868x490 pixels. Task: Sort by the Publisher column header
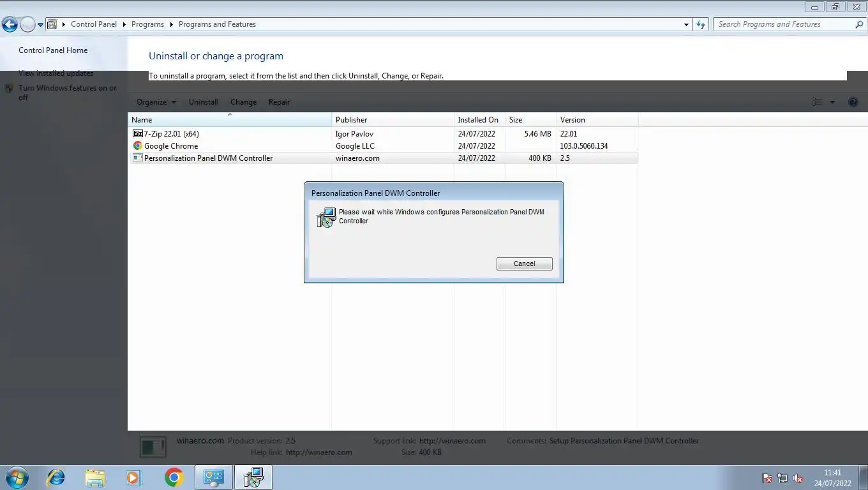(393, 120)
